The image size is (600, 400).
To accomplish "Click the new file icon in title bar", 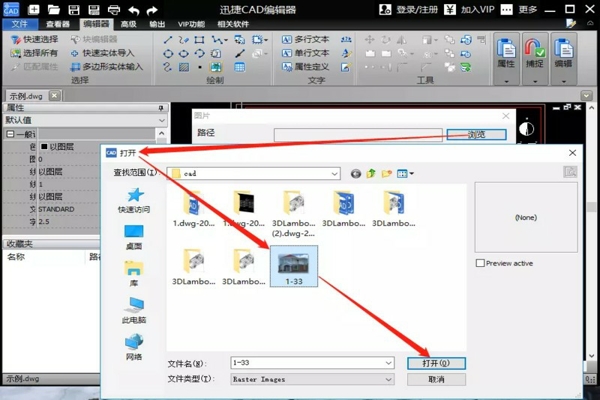I will pyautogui.click(x=33, y=10).
